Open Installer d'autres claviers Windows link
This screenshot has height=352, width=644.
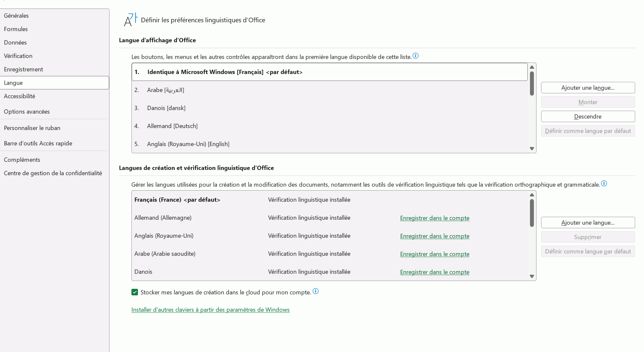(x=210, y=310)
